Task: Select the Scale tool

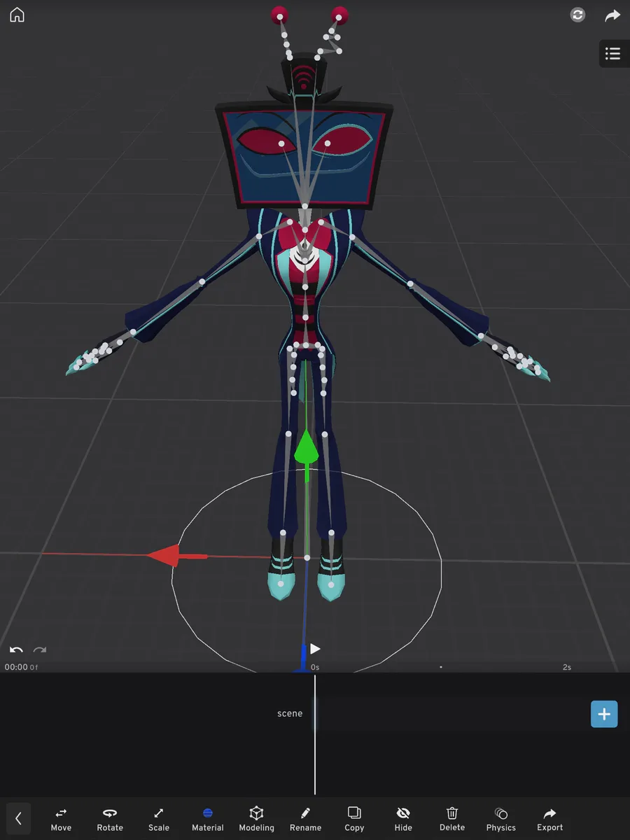Action: 159,818
